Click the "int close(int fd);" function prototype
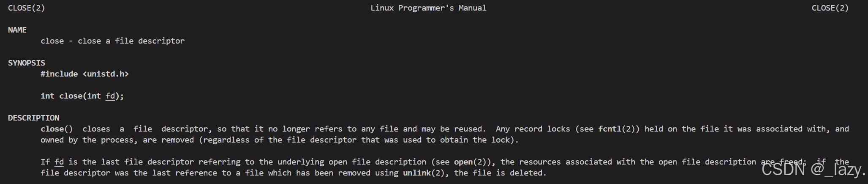Viewport: 868px width, 184px height. pyautogui.click(x=82, y=96)
